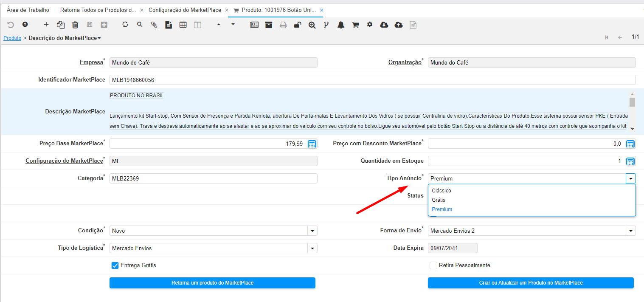The image size is (644, 302).
Task: Expand the Condição dropdown
Action: (x=312, y=231)
